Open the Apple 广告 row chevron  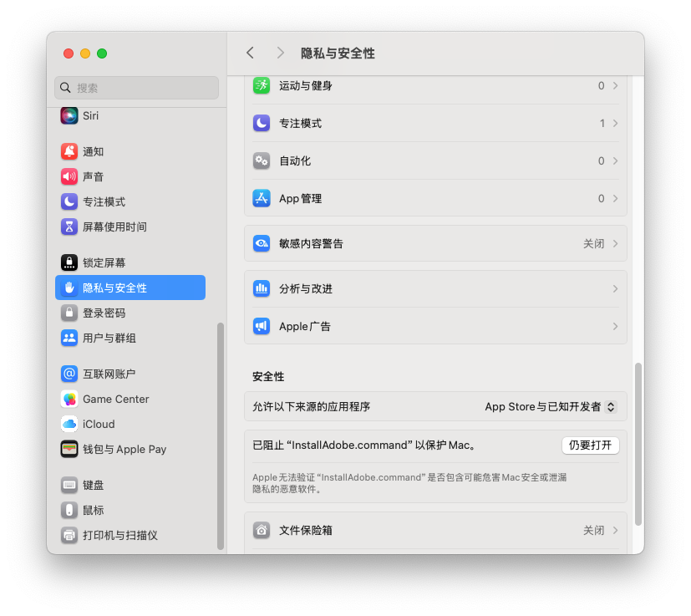[615, 326]
